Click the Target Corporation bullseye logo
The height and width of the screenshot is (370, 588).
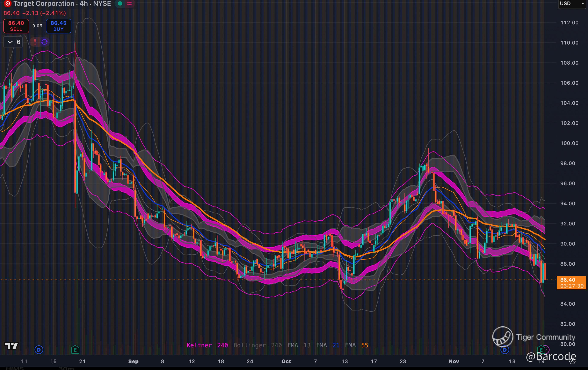coord(7,3)
